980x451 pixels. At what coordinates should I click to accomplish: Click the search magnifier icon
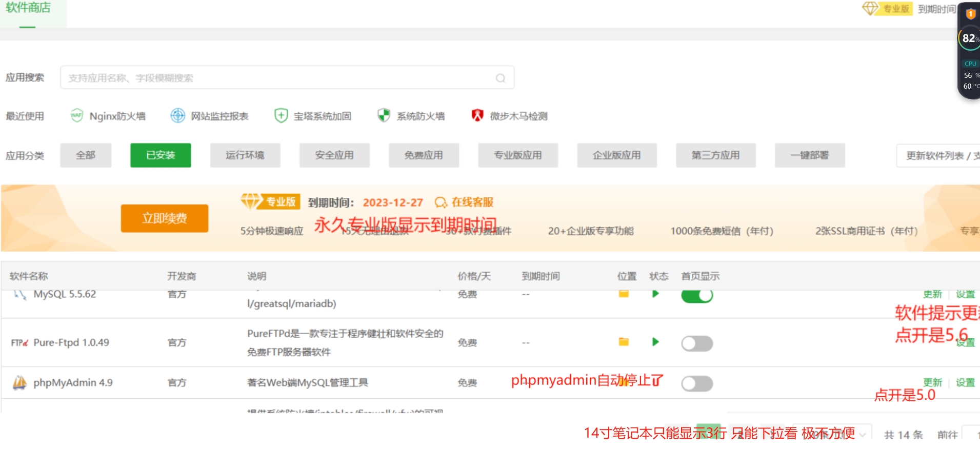coord(501,78)
